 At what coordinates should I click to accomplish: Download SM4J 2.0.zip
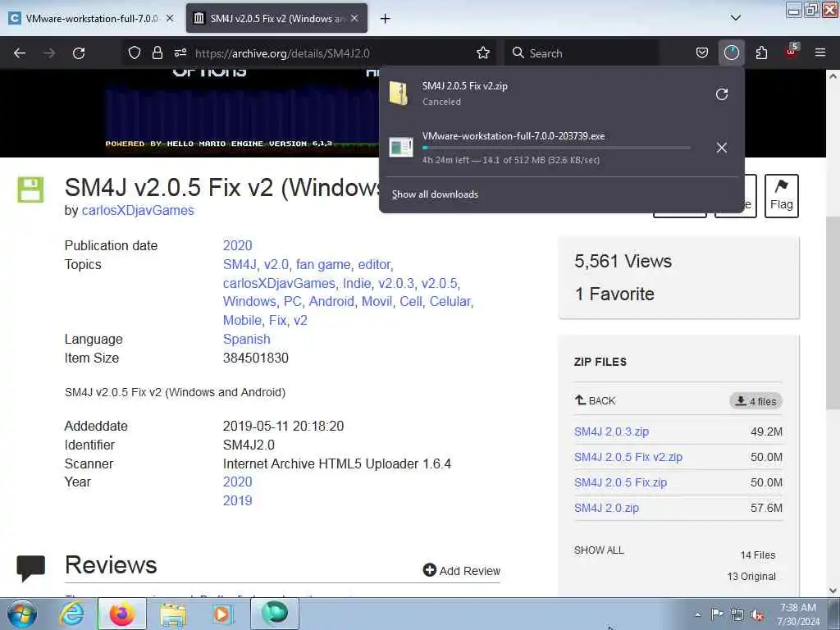[x=606, y=508]
